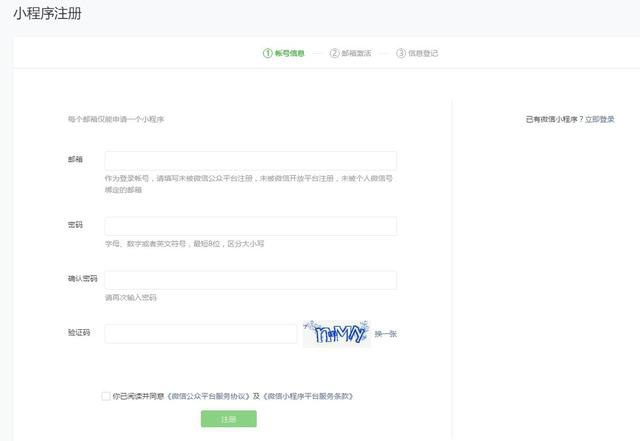
Task: Select the 信息登记 step label
Action: (423, 53)
